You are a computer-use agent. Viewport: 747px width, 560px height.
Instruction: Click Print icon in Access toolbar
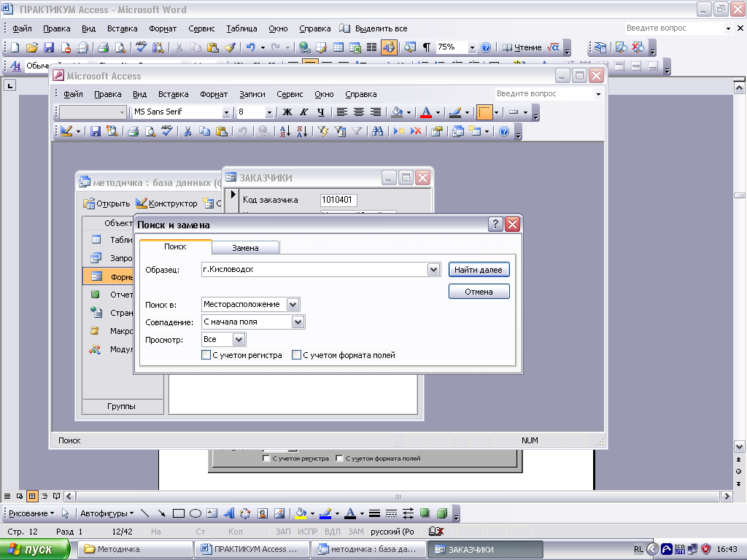coord(133,131)
